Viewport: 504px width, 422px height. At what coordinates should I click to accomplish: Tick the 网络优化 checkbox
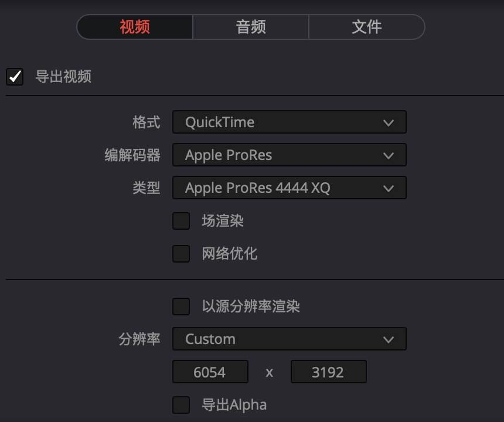coord(181,254)
